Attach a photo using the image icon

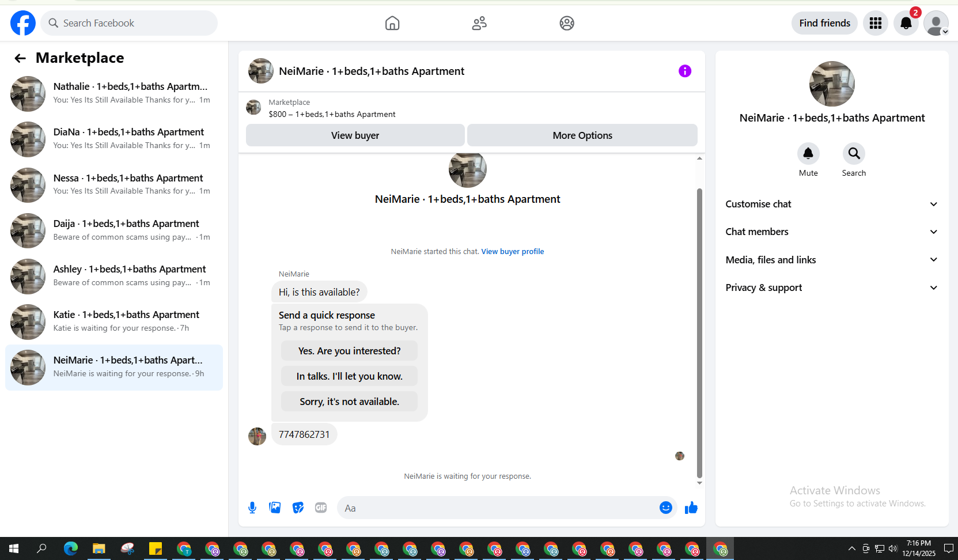point(275,508)
